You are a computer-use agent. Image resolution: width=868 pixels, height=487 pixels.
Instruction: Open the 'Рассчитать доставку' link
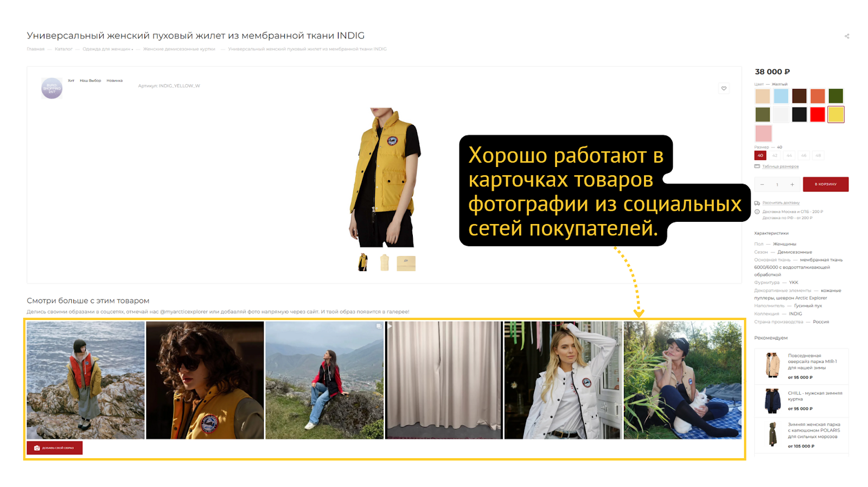[x=781, y=203]
